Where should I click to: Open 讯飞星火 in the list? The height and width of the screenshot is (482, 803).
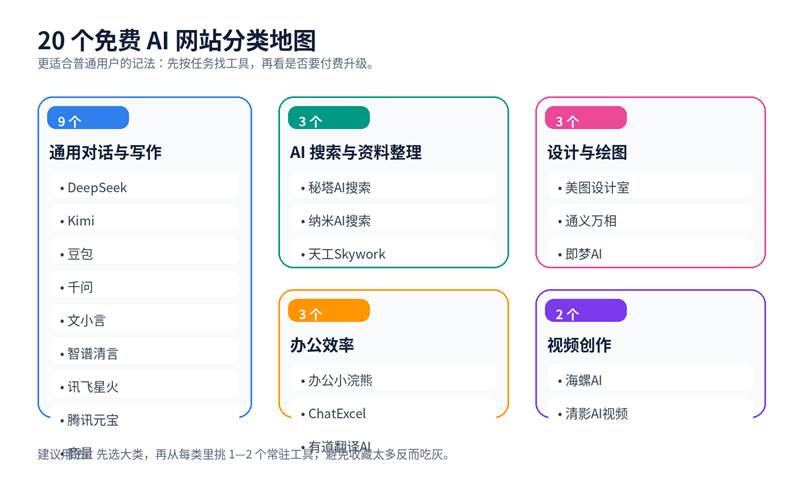click(x=144, y=386)
